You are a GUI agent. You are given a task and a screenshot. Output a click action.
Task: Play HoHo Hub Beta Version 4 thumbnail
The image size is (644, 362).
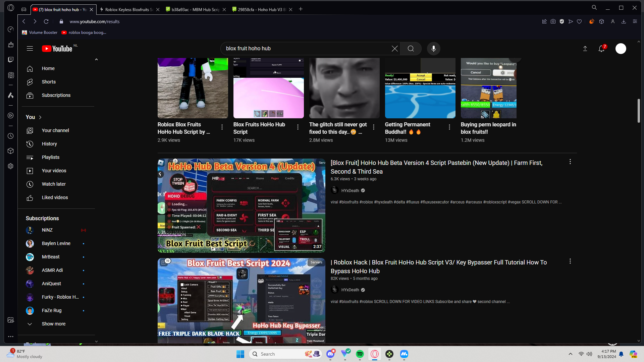click(x=241, y=205)
